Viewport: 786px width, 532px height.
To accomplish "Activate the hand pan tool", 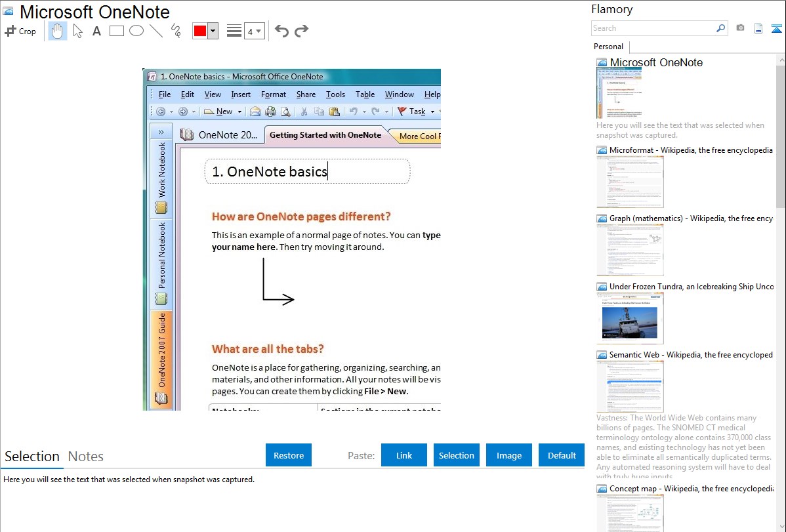I will tap(58, 31).
